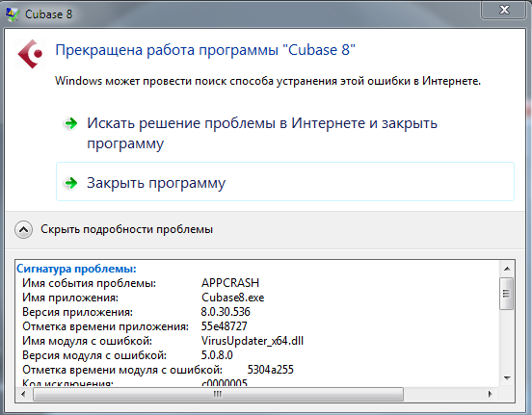Click the title bar program icon
The width and height of the screenshot is (532, 415).
pyautogui.click(x=13, y=14)
